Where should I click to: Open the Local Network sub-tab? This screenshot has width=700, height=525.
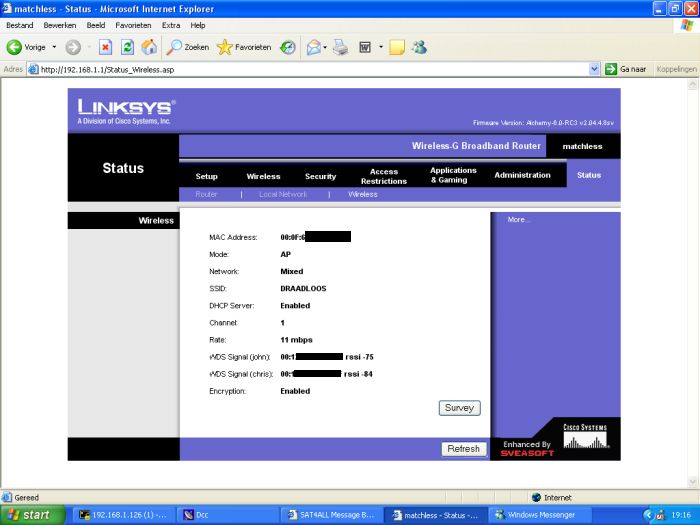(283, 194)
